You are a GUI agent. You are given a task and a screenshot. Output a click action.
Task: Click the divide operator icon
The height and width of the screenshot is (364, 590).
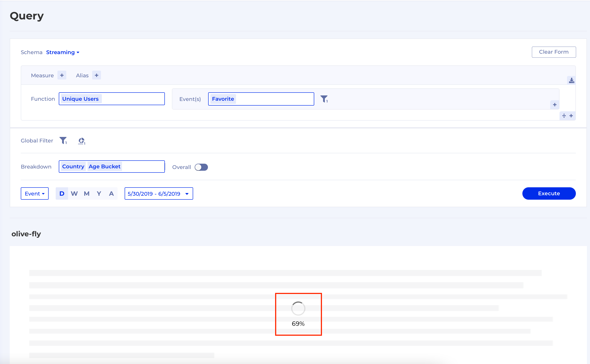click(x=564, y=116)
